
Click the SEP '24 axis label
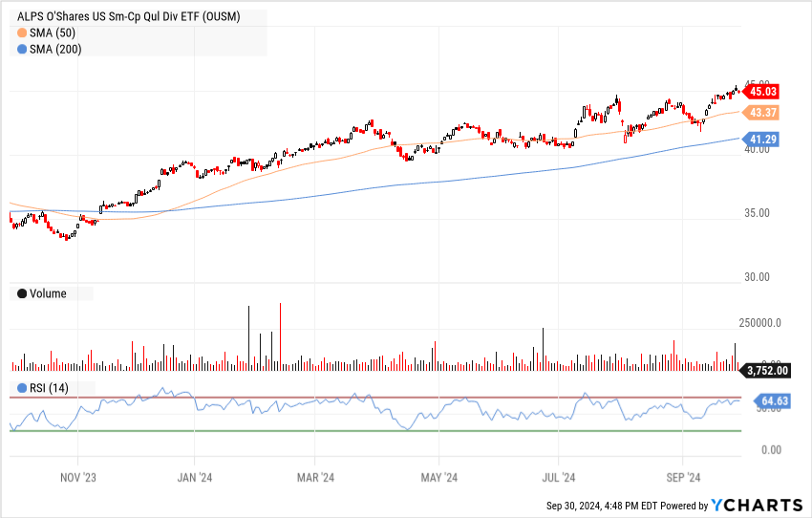tap(683, 478)
